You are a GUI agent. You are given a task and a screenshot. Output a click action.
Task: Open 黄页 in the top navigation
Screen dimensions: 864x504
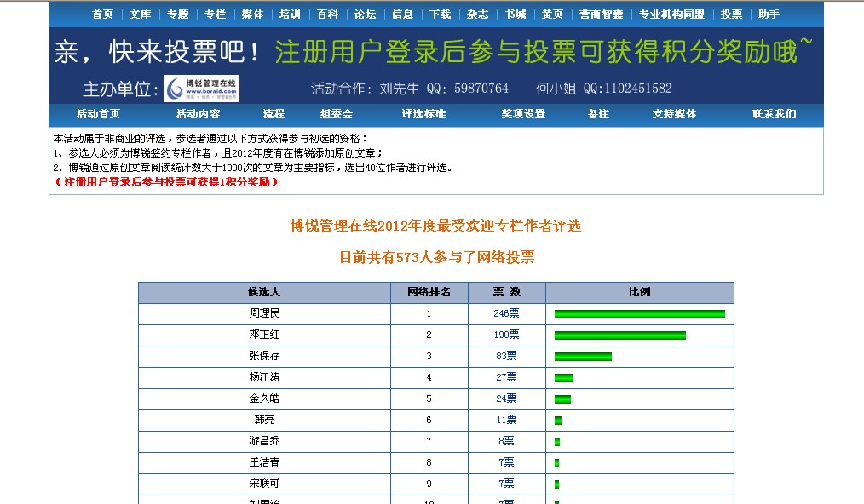[552, 14]
